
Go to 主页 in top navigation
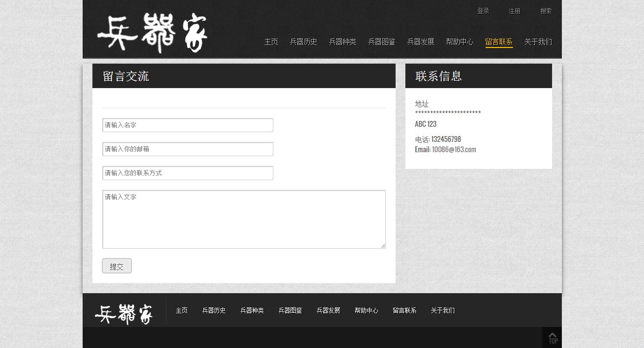click(x=271, y=42)
